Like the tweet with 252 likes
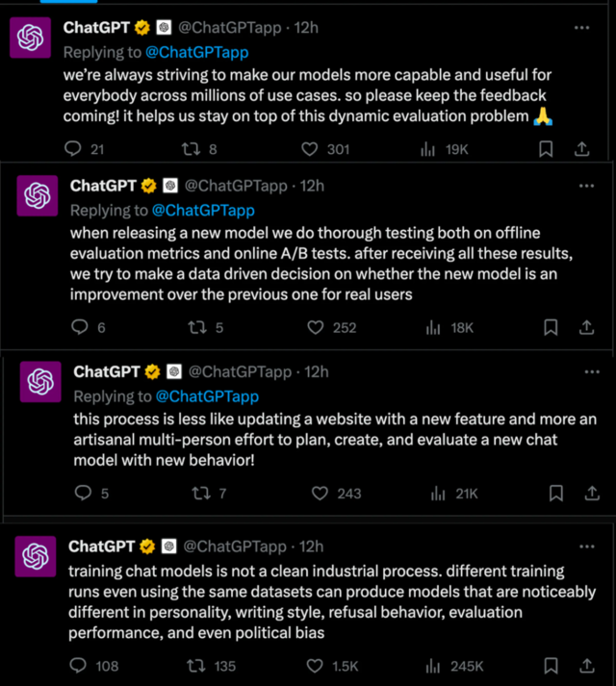 click(315, 327)
